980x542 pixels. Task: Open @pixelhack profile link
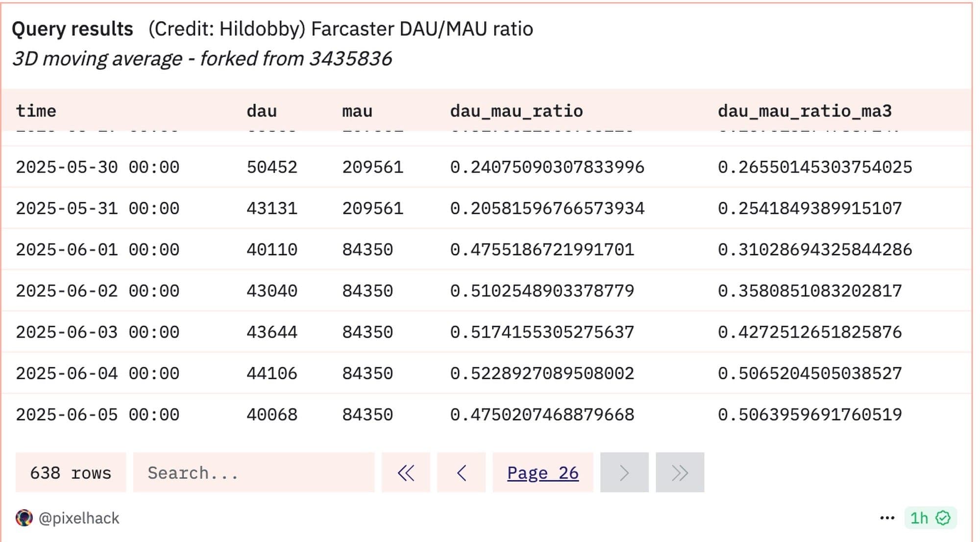tap(78, 518)
